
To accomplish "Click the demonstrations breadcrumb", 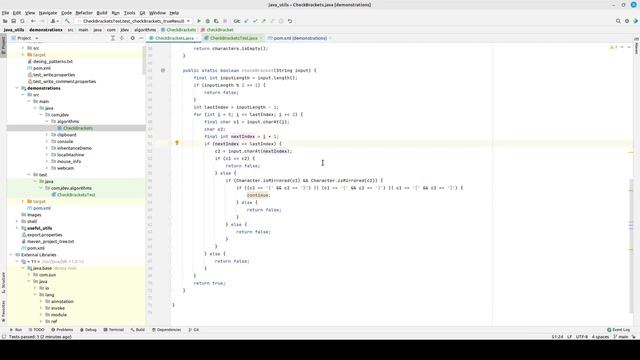I will tap(46, 30).
